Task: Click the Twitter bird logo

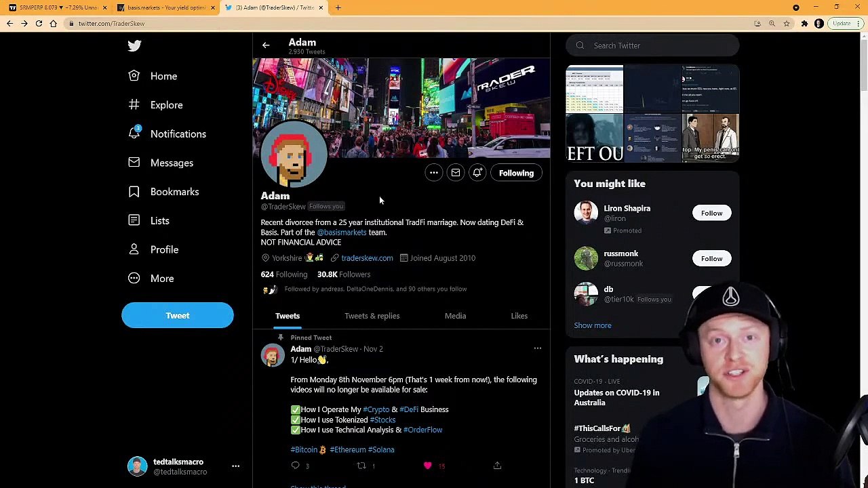Action: click(134, 45)
